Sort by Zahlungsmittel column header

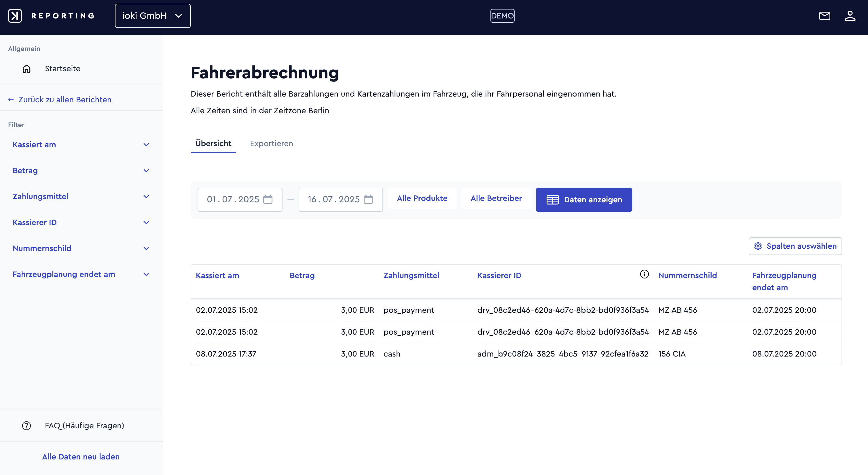tap(411, 276)
